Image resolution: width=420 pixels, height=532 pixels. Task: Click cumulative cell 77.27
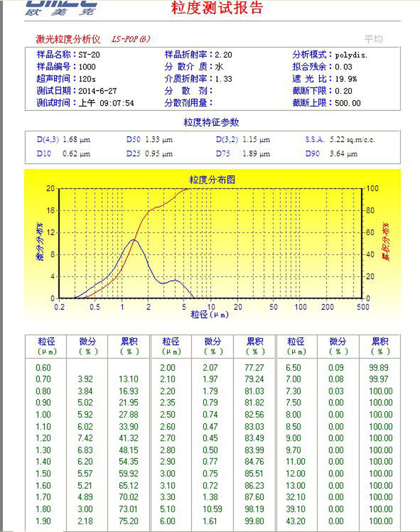click(x=254, y=368)
